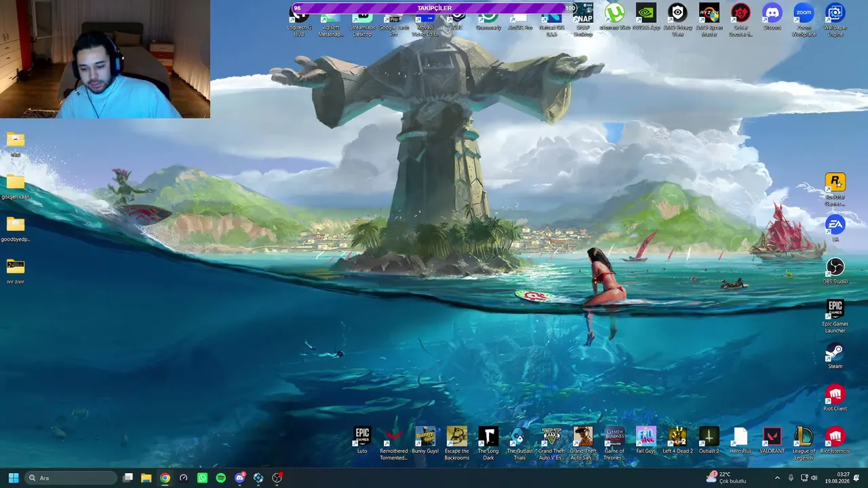Screen dimensions: 868x488
Task: Select the gökşen kaan folder
Action: click(x=16, y=186)
